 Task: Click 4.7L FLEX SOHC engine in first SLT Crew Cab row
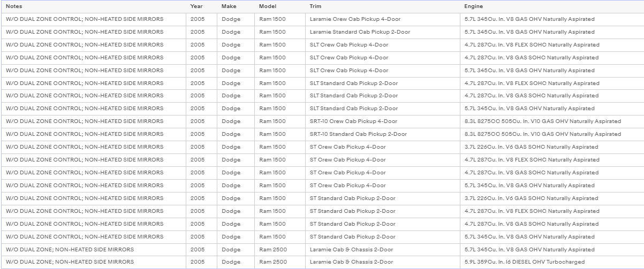click(552, 45)
